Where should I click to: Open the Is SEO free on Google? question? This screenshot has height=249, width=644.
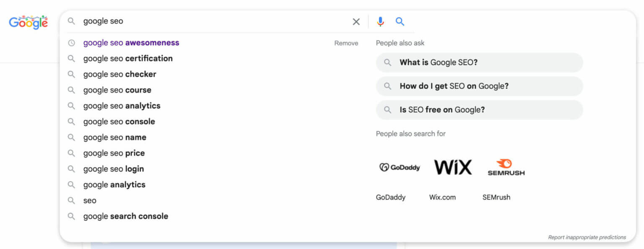pos(479,110)
